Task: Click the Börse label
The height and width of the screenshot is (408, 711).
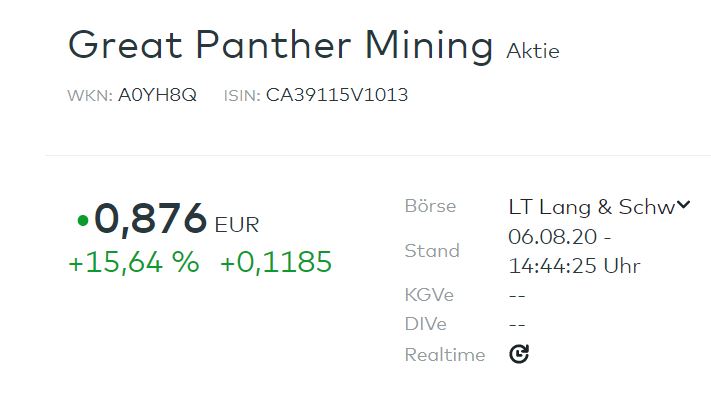Action: click(430, 207)
